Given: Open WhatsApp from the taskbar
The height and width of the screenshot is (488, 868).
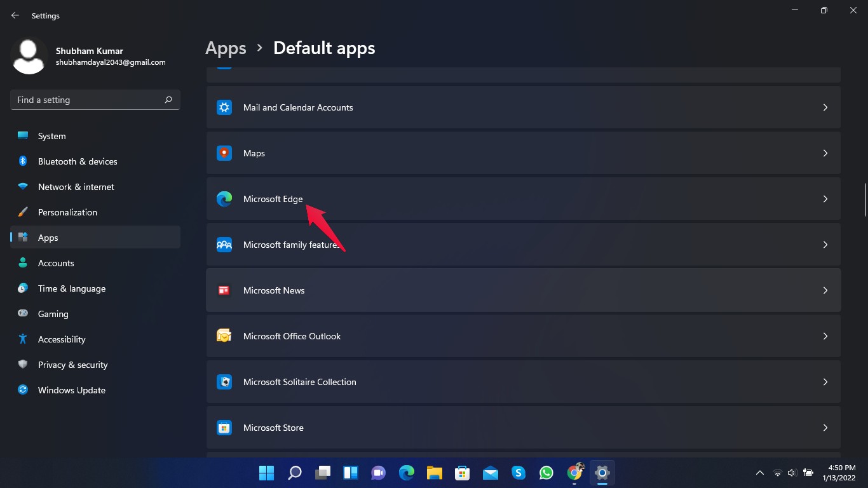Looking at the screenshot, I should click(x=546, y=473).
